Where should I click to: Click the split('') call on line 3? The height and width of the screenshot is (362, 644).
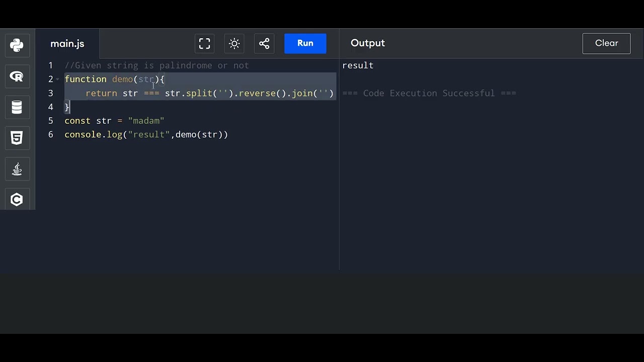tap(210, 93)
